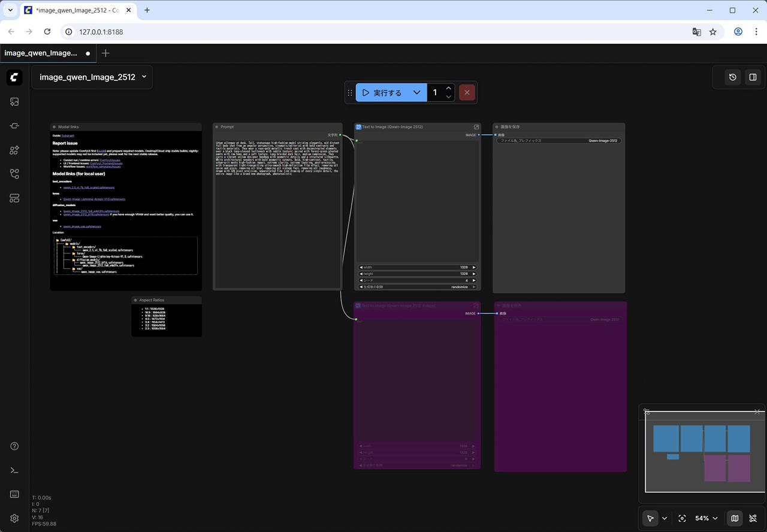Open the console terminal icon
Viewport: 767px width, 532px height.
click(x=14, y=470)
